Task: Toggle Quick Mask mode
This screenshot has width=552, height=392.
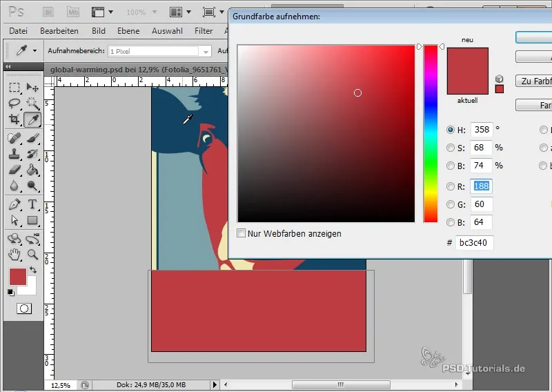Action: pos(24,309)
